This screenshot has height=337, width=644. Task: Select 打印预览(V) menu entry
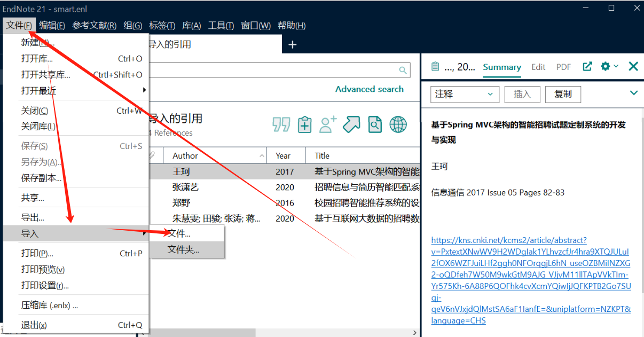(x=76, y=270)
